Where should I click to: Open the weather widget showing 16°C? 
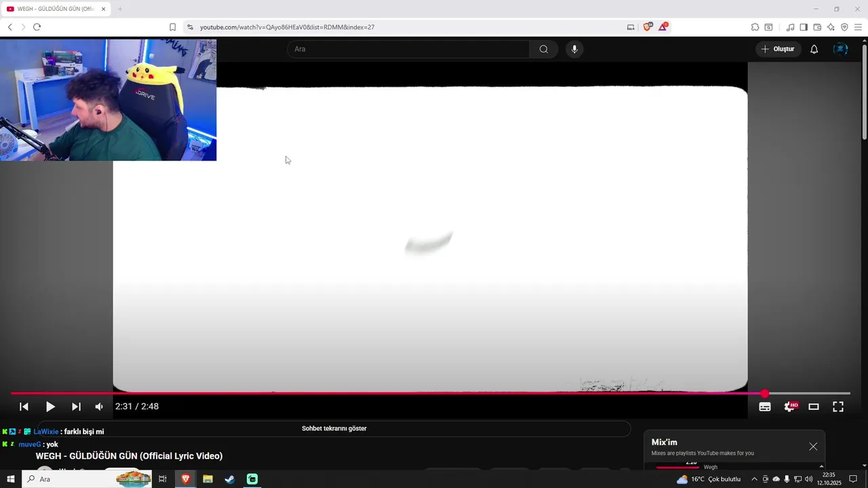[709, 479]
